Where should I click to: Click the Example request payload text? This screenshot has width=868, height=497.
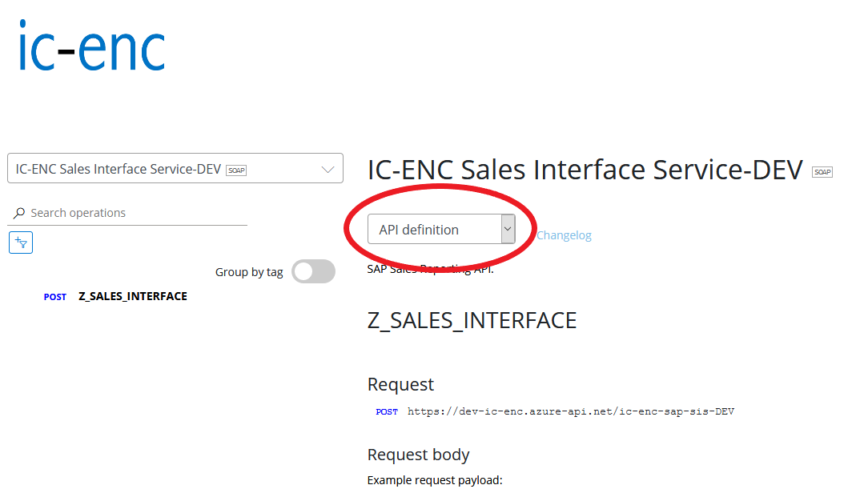click(x=434, y=480)
